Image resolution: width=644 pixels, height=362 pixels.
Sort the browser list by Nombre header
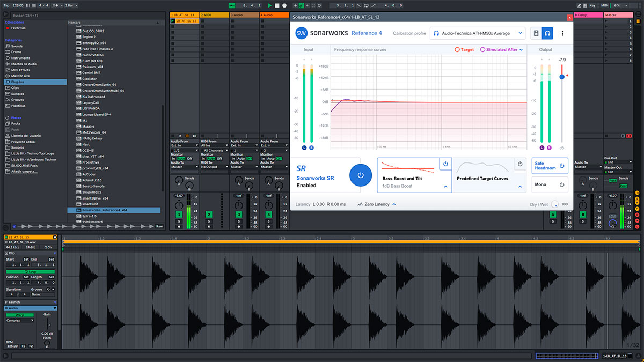click(x=114, y=23)
